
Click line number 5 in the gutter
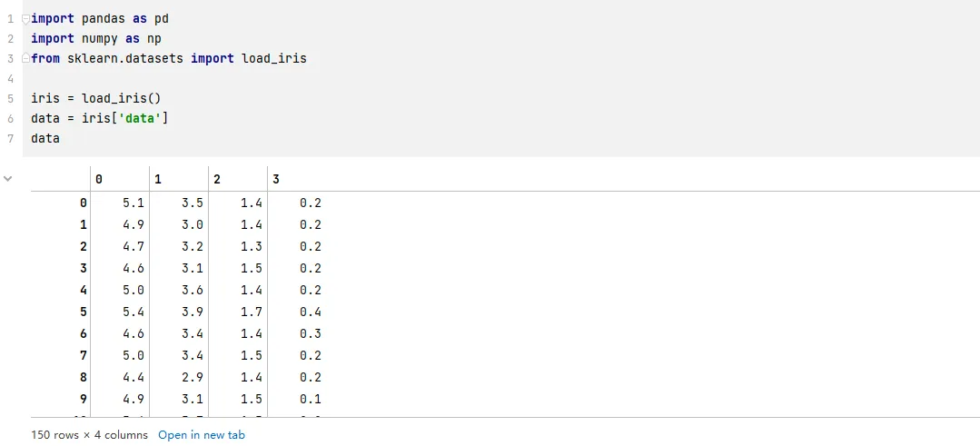pos(11,99)
